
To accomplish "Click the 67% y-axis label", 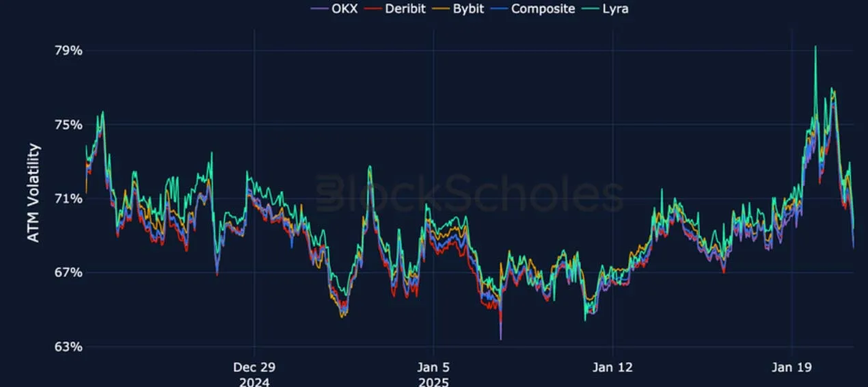I will coord(68,272).
